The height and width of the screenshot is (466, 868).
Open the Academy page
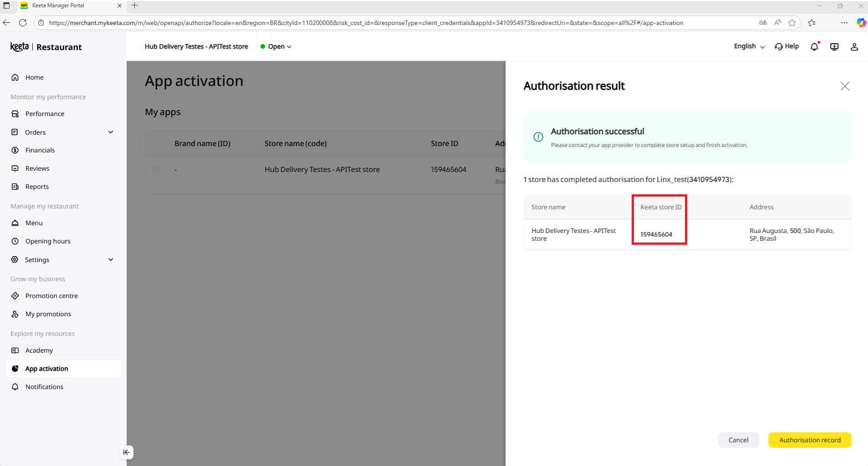click(x=63, y=350)
